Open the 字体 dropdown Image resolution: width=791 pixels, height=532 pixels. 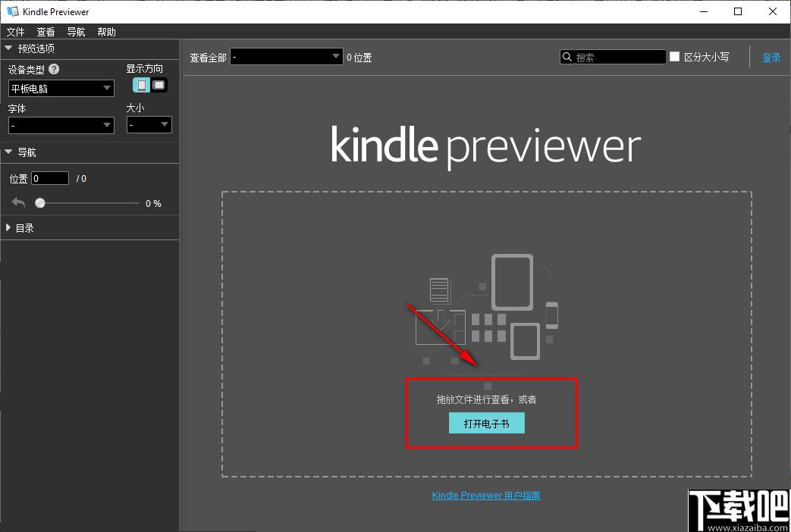click(x=61, y=125)
